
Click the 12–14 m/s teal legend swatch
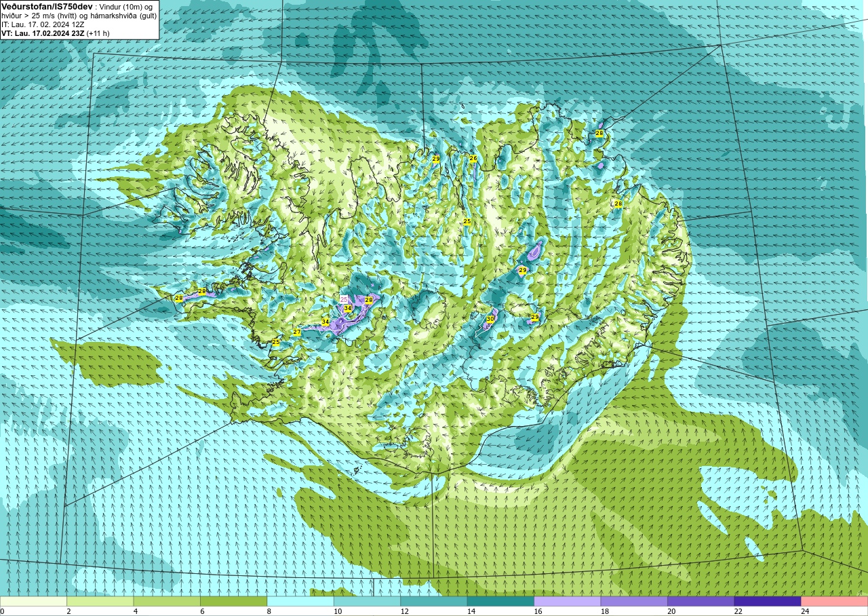pos(434,601)
